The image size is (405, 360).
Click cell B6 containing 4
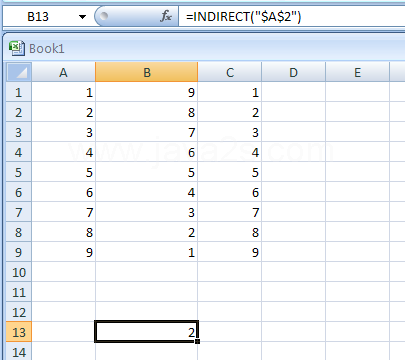(147, 192)
